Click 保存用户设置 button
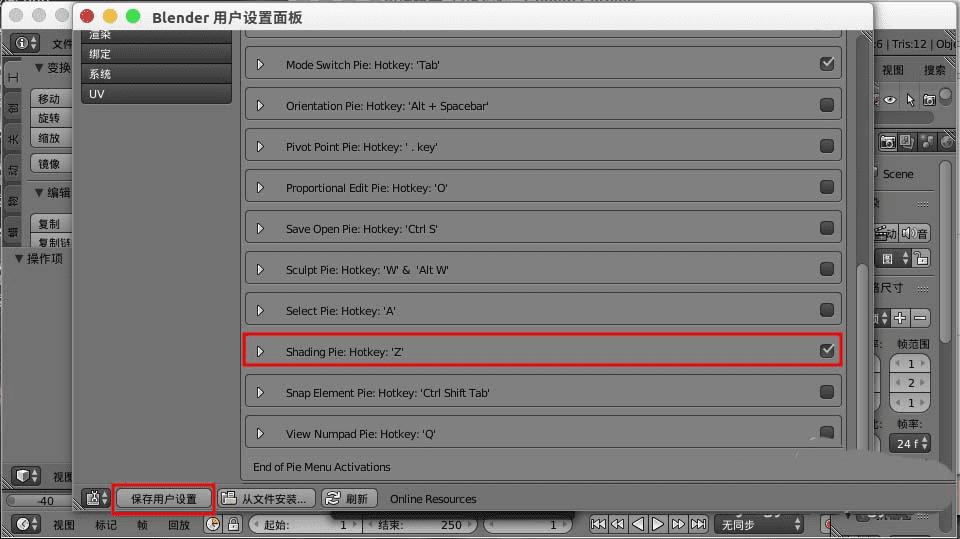This screenshot has height=539, width=960. click(x=163, y=499)
